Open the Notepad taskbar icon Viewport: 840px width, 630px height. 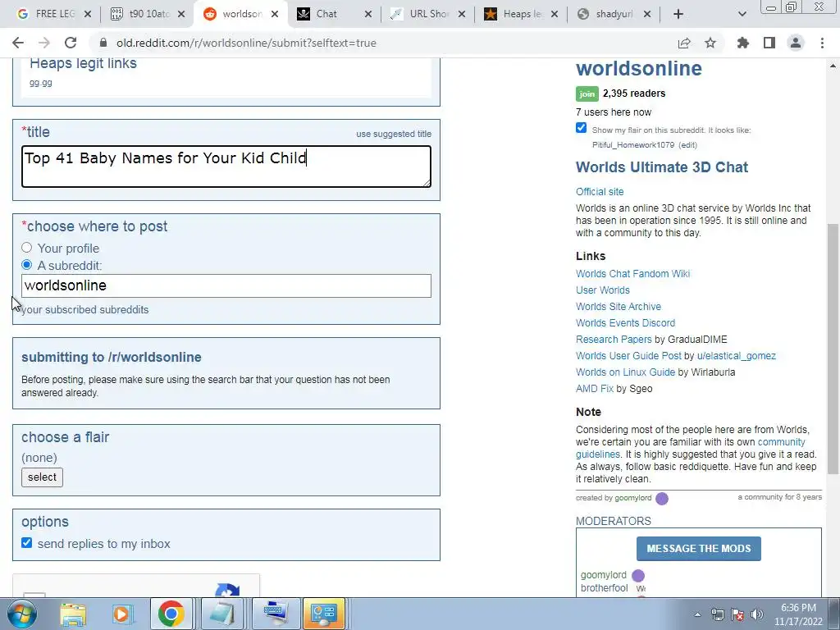pos(221,614)
